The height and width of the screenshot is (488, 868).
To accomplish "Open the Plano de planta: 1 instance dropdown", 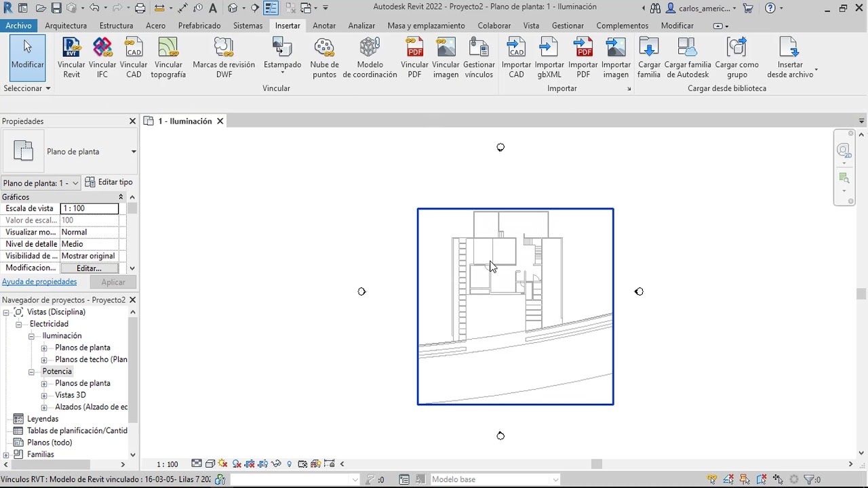I will pyautogui.click(x=75, y=183).
